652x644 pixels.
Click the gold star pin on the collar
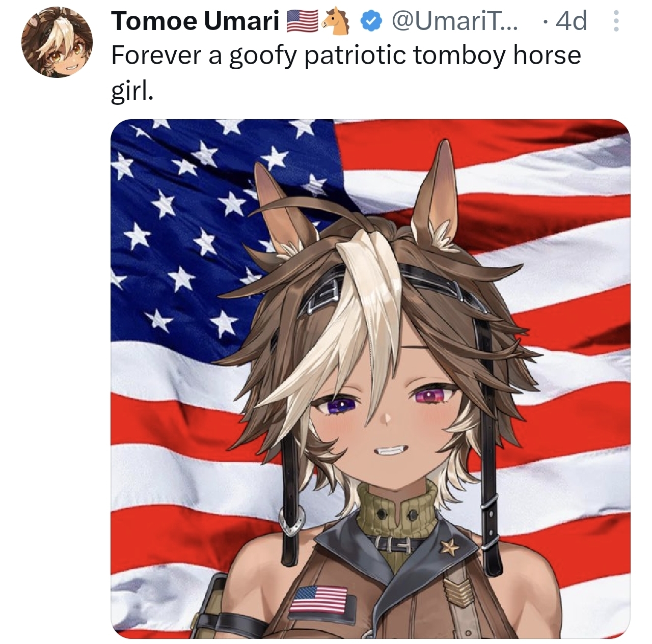(449, 548)
